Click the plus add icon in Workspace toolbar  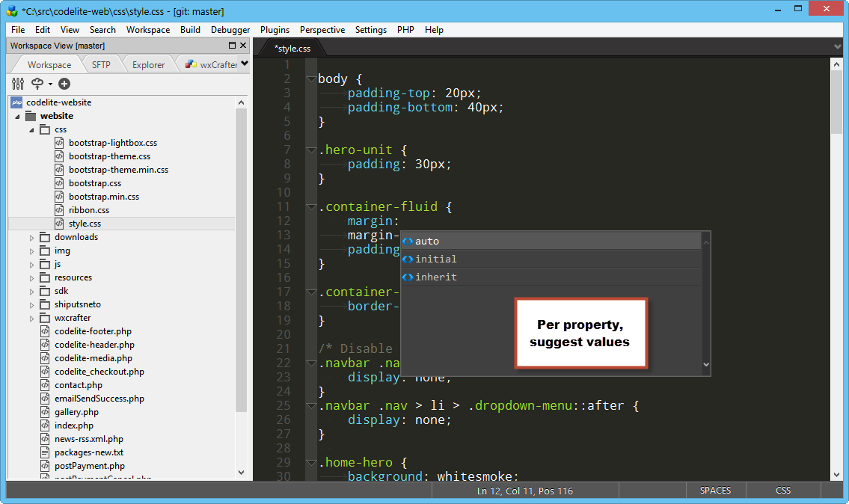(x=64, y=83)
